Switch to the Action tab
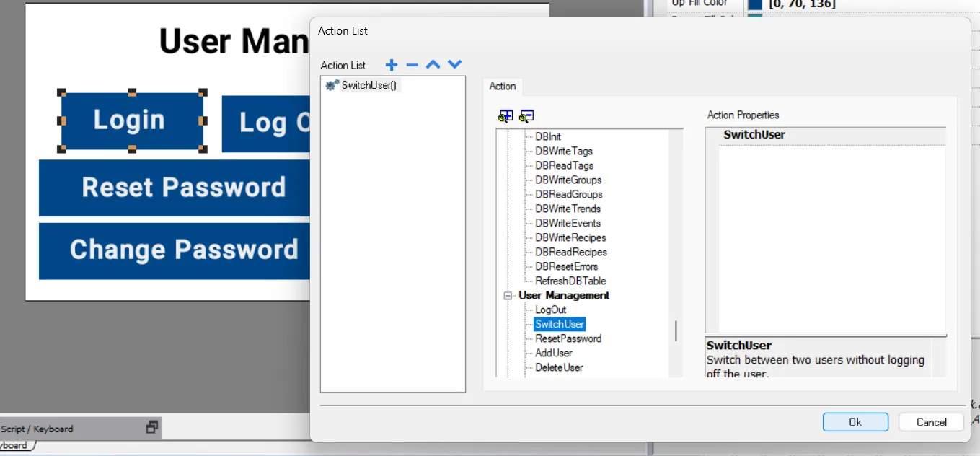980x456 pixels. coord(502,86)
